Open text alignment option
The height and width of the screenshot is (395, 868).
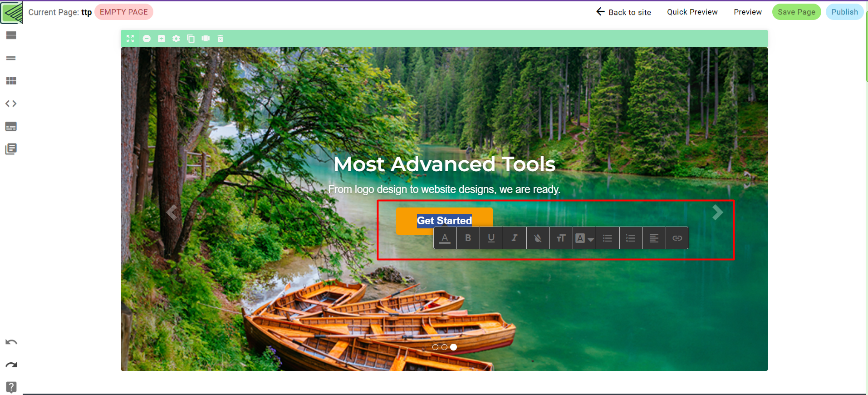[x=654, y=238]
